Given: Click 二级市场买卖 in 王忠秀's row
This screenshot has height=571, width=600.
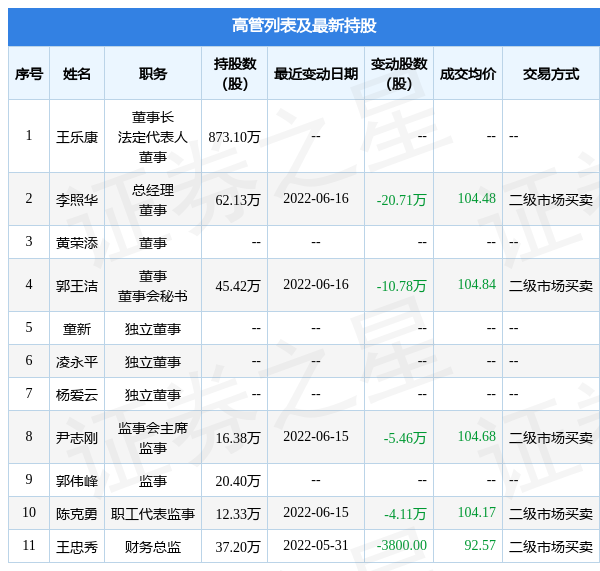Looking at the screenshot, I should pos(551,547).
